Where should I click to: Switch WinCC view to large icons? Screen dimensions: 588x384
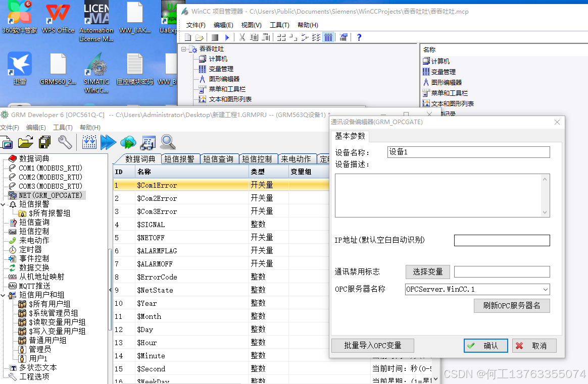pos(281,37)
